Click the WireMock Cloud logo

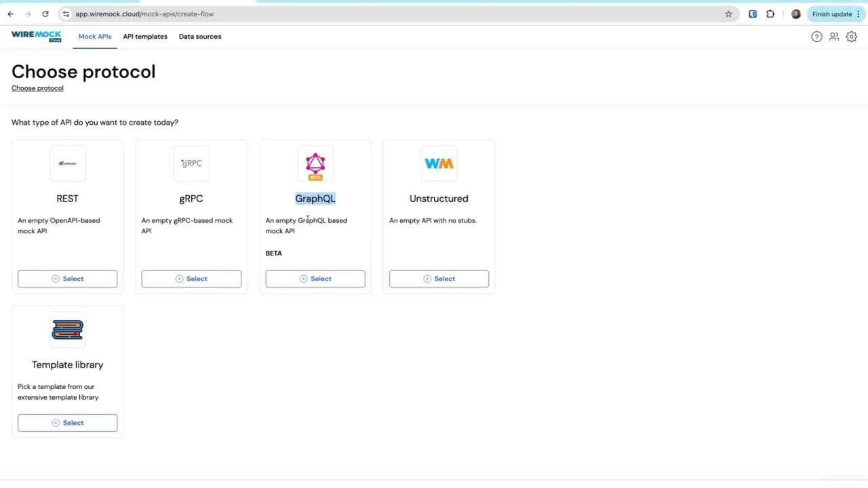coord(36,36)
